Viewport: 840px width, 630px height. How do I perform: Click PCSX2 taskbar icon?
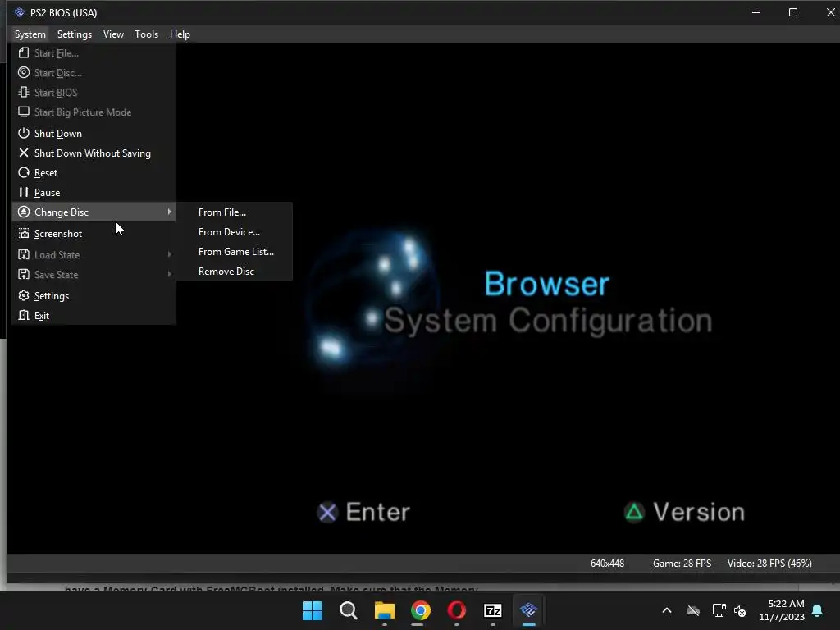529,609
